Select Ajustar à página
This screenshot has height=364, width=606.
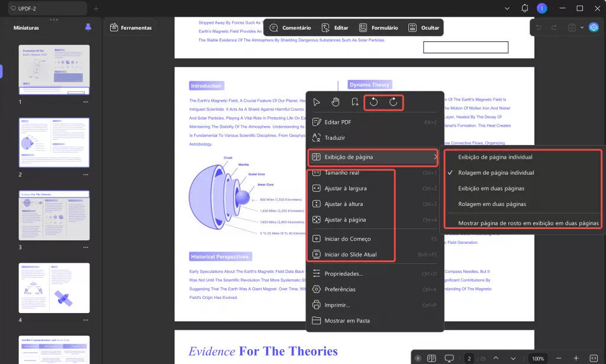tap(375, 220)
